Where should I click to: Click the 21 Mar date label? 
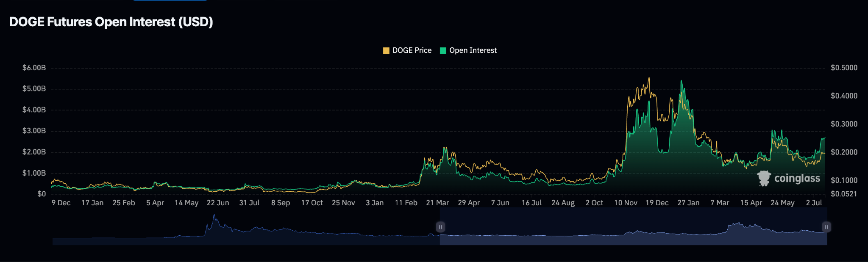pos(437,203)
